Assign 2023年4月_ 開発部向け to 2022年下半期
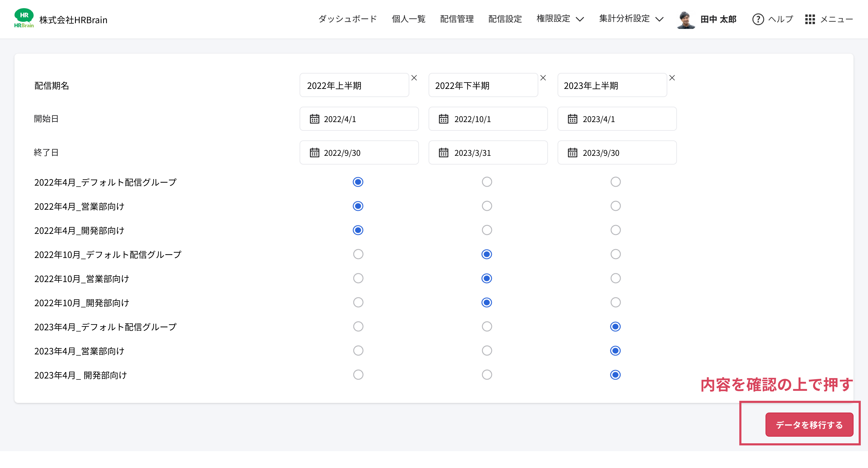The width and height of the screenshot is (868, 468). point(487,375)
